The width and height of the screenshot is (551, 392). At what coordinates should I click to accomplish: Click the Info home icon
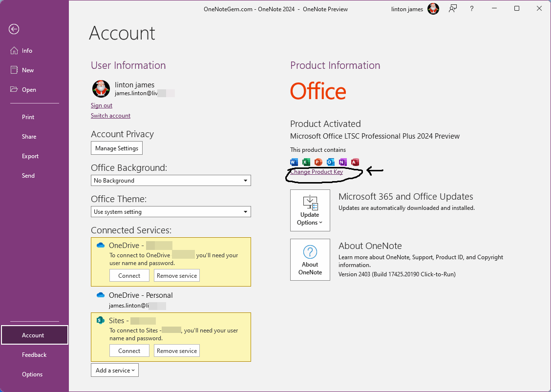coord(14,51)
